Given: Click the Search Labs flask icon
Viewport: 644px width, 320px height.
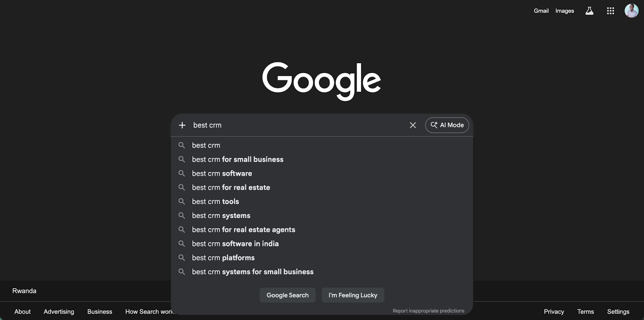Looking at the screenshot, I should pyautogui.click(x=589, y=10).
